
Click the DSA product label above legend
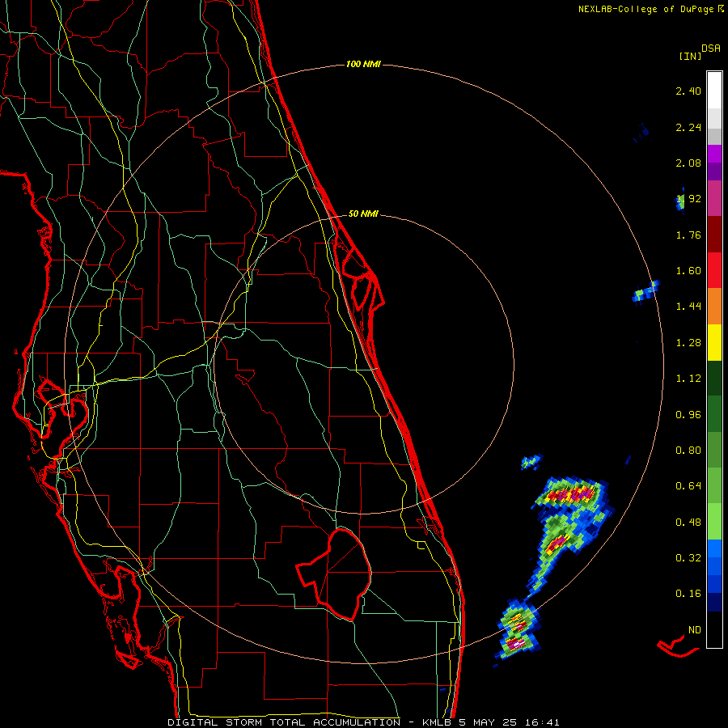pyautogui.click(x=711, y=49)
